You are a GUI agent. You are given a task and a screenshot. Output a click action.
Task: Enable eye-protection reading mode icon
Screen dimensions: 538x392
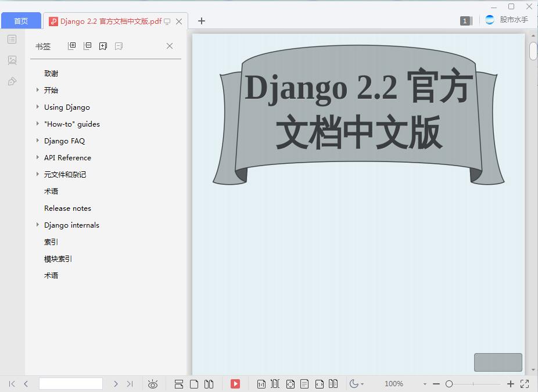pos(153,383)
